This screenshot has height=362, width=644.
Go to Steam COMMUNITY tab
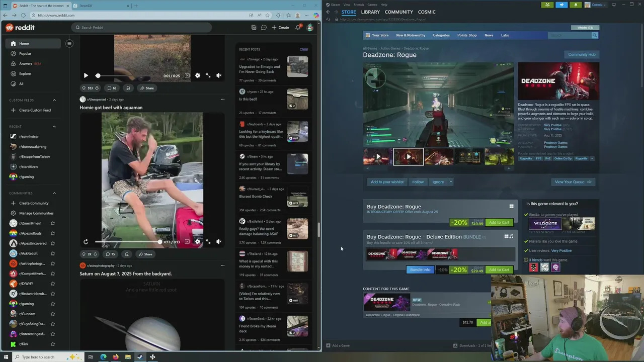[x=399, y=12]
